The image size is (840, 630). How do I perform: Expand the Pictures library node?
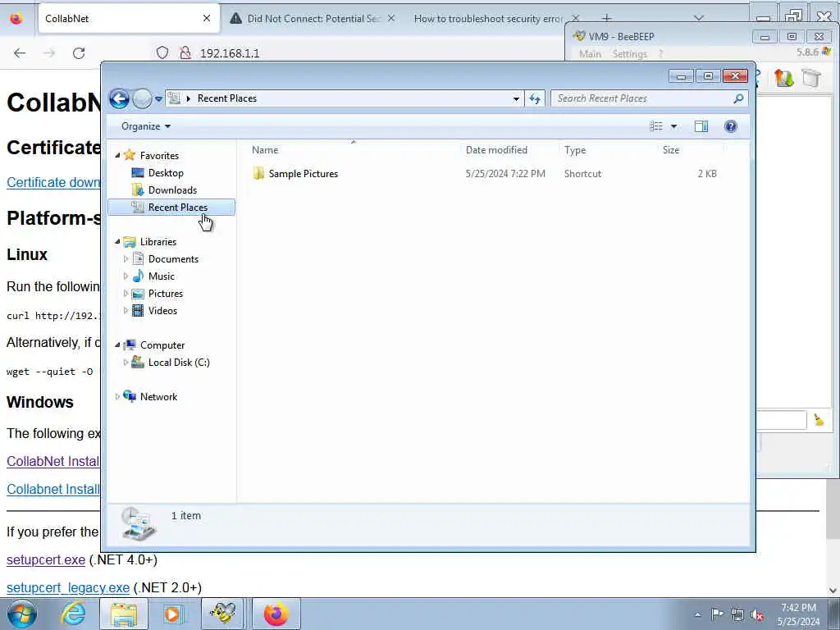[126, 294]
